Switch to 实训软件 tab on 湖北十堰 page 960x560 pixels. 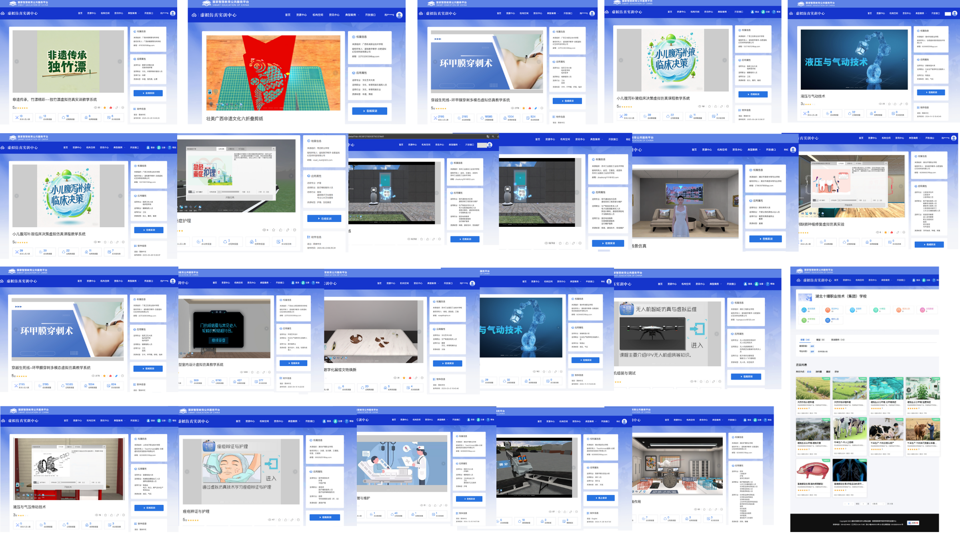pyautogui.click(x=837, y=340)
